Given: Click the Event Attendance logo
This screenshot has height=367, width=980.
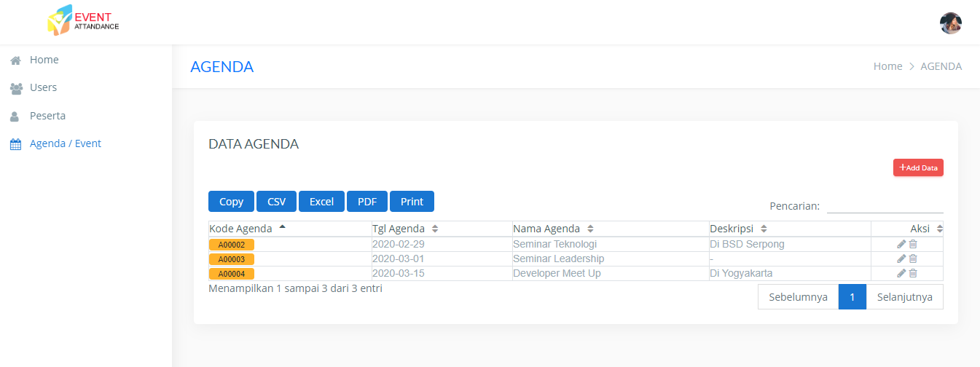Looking at the screenshot, I should click(82, 21).
